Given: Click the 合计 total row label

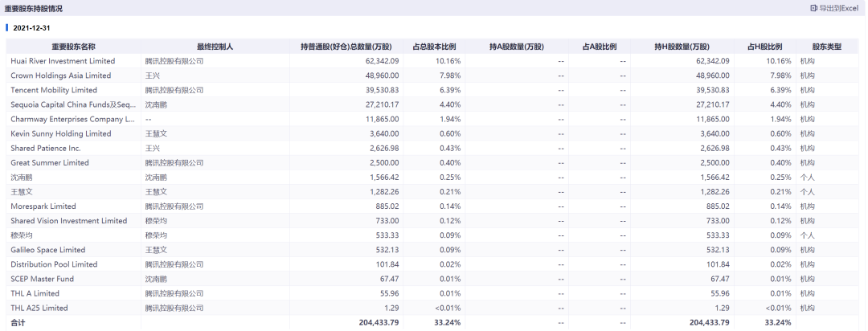Looking at the screenshot, I should [18, 323].
